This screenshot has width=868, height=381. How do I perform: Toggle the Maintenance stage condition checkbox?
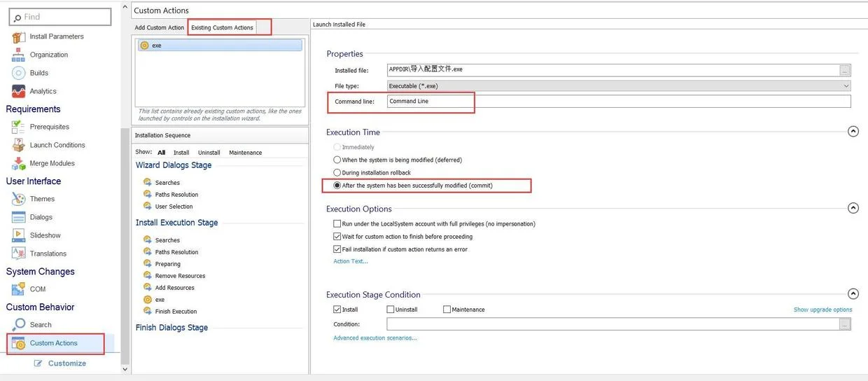[x=447, y=310]
